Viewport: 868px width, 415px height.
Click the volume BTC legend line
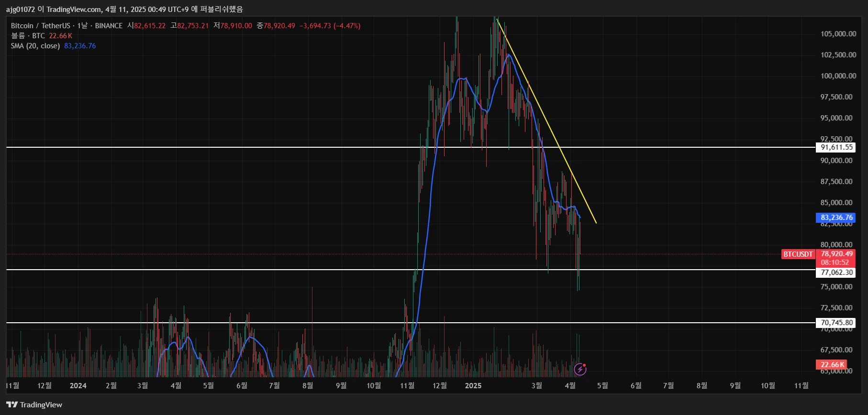pyautogui.click(x=42, y=36)
